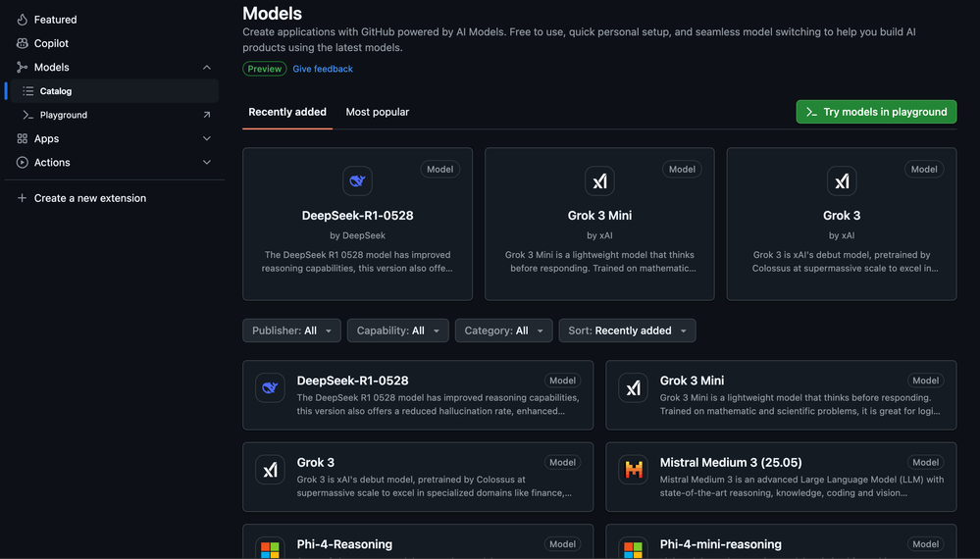Image resolution: width=980 pixels, height=559 pixels.
Task: Open the Playground external link arrow icon
Action: pyautogui.click(x=207, y=115)
